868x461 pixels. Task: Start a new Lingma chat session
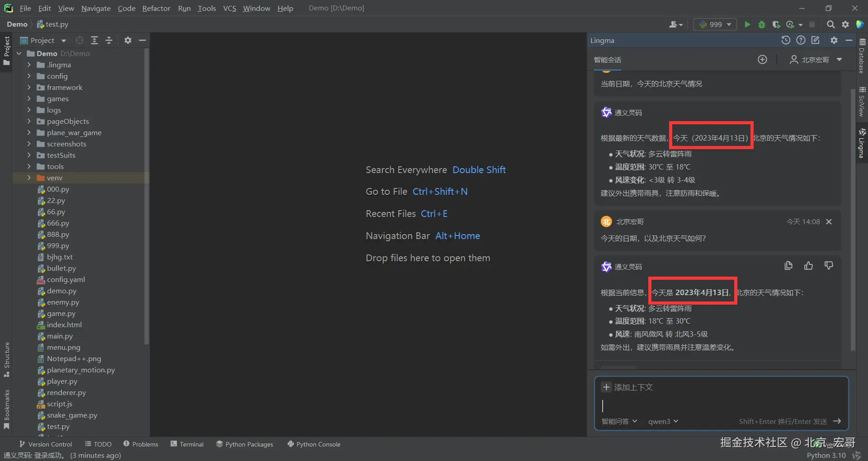coord(762,60)
